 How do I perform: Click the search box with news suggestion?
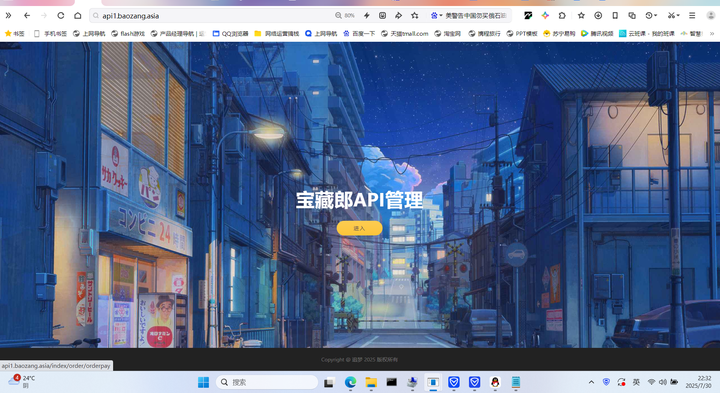(476, 16)
